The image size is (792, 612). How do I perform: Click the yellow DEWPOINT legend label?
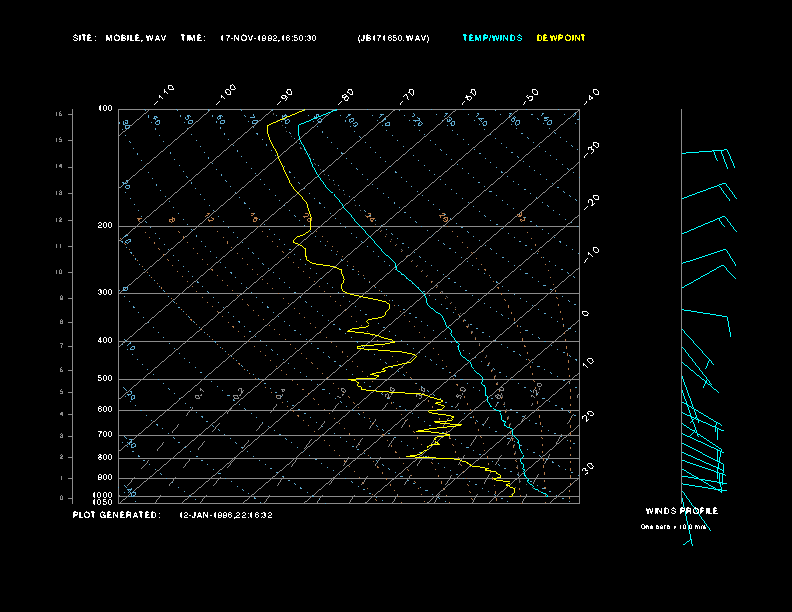point(561,38)
